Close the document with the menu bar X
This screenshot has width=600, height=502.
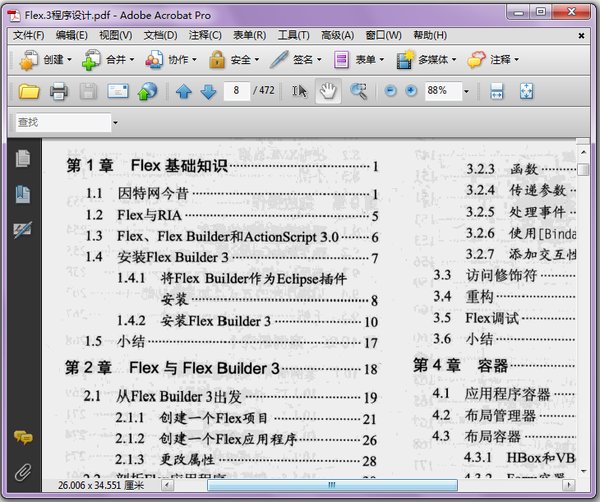[x=581, y=36]
